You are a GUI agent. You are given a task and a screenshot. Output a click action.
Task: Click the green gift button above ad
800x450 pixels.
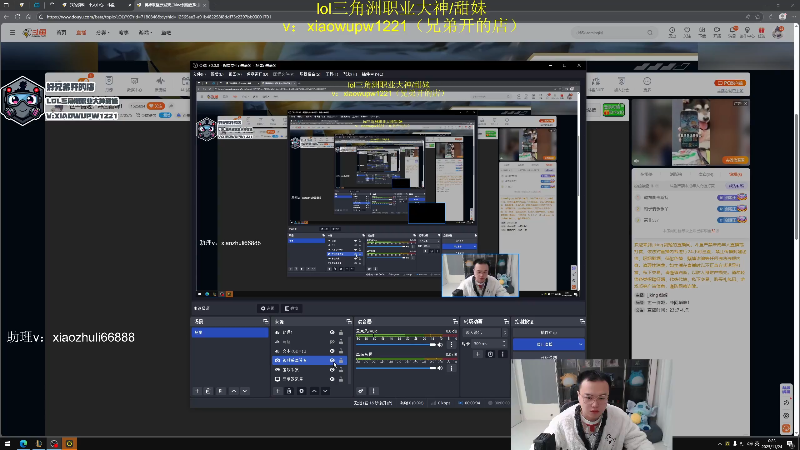tap(613, 109)
